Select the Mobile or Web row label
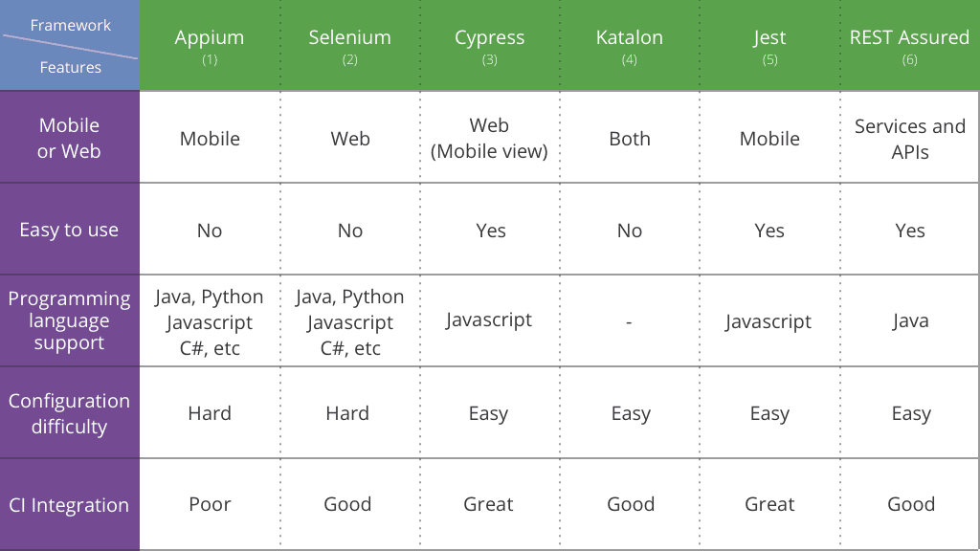This screenshot has height=551, width=980. 69,138
